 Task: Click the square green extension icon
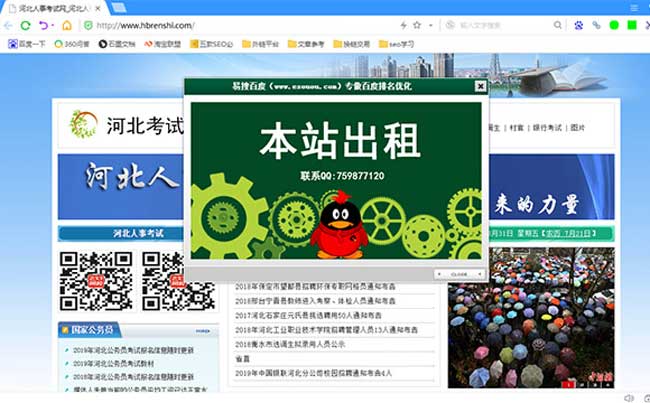click(632, 26)
